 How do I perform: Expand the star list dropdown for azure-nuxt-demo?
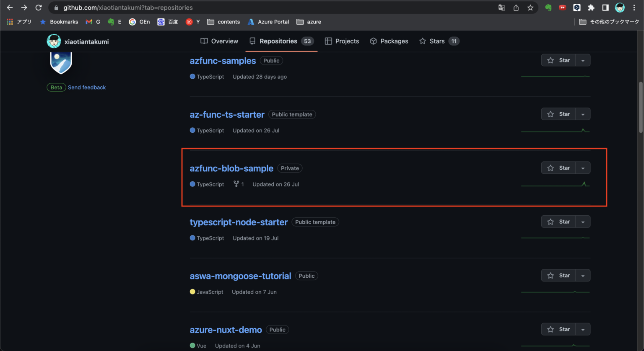[583, 330]
